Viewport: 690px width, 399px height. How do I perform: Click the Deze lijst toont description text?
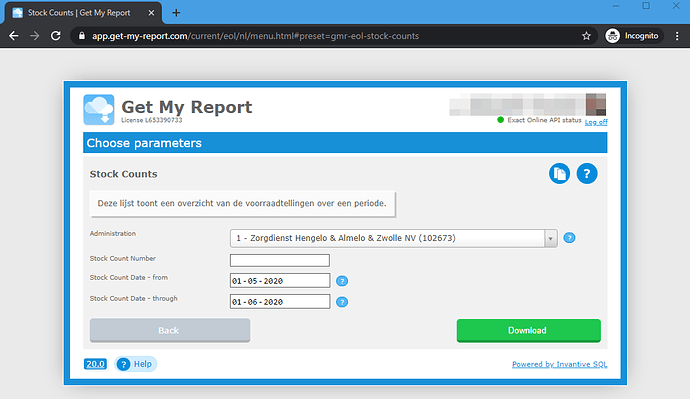[x=242, y=203]
